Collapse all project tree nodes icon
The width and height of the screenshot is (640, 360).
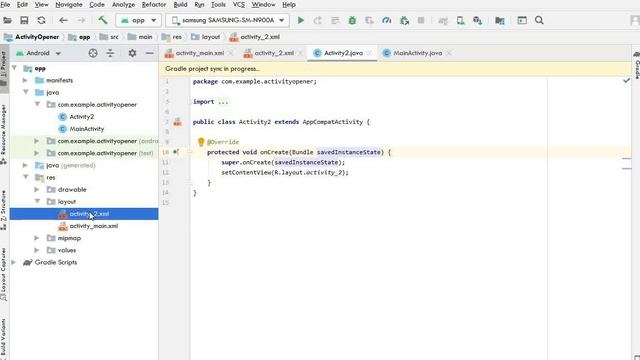coord(110,53)
